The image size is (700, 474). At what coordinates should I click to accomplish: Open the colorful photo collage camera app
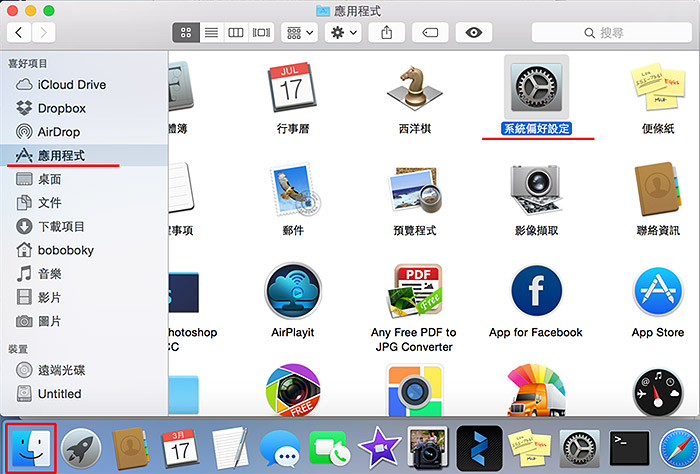(x=415, y=390)
